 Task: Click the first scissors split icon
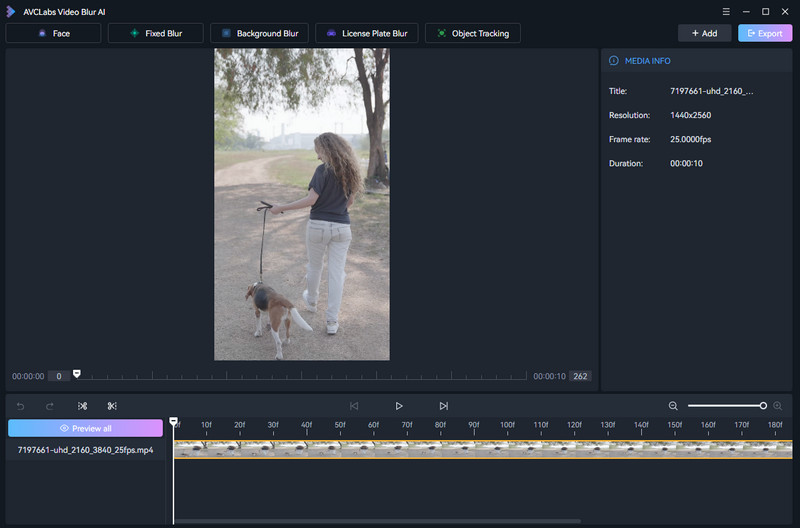[82, 406]
